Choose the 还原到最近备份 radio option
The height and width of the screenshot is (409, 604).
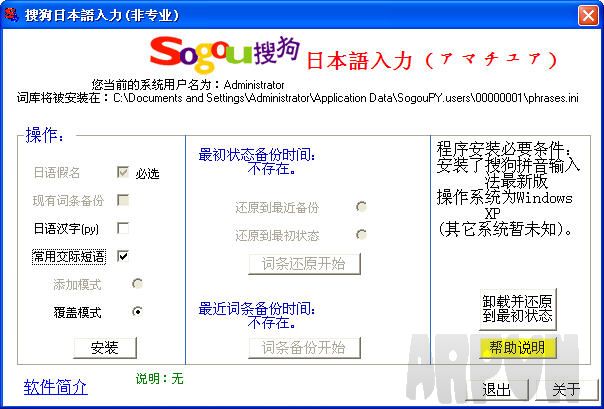pyautogui.click(x=361, y=207)
